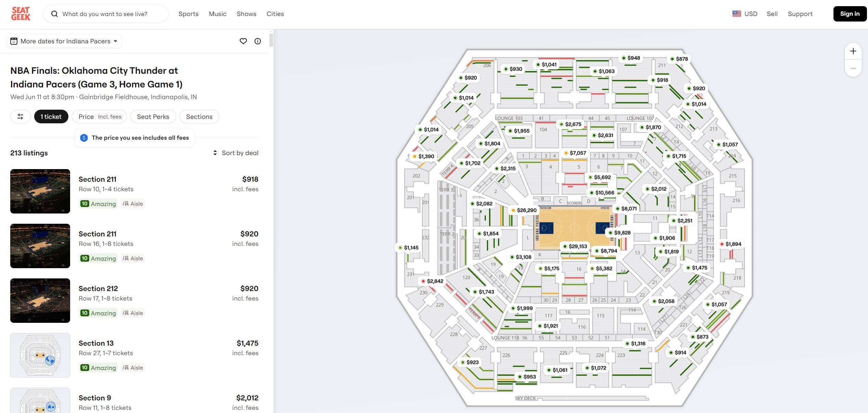Click the Sign in button

click(850, 14)
